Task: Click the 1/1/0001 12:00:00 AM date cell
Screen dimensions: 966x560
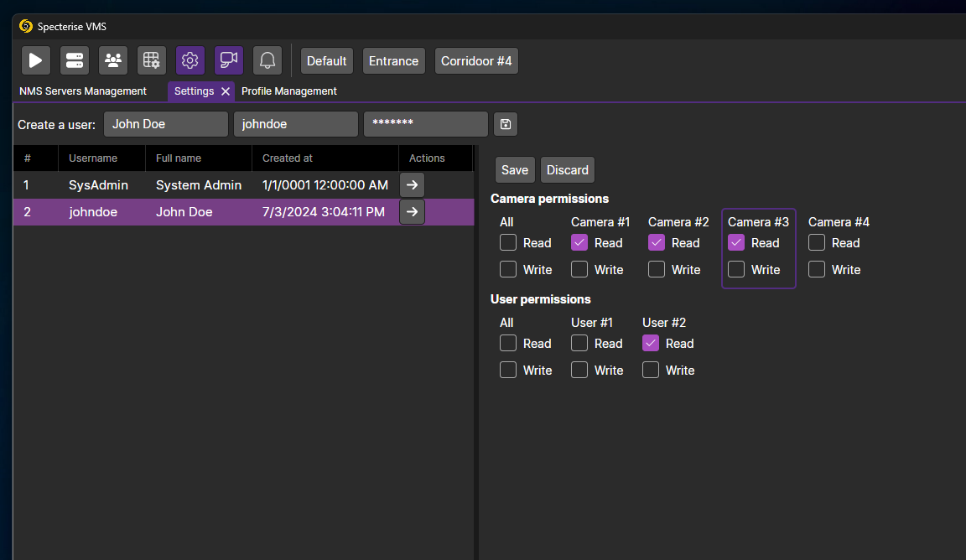Action: pos(325,185)
